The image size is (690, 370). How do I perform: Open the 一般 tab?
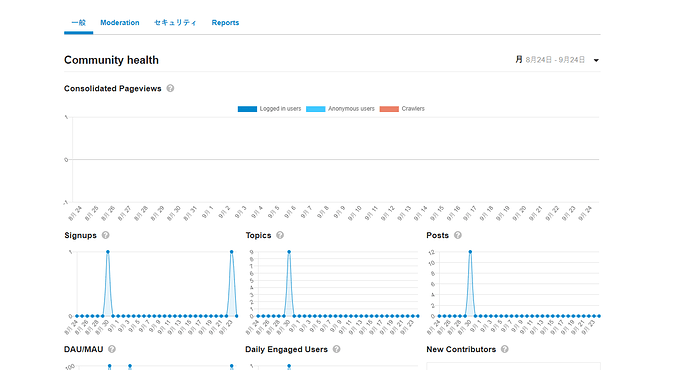tap(78, 22)
